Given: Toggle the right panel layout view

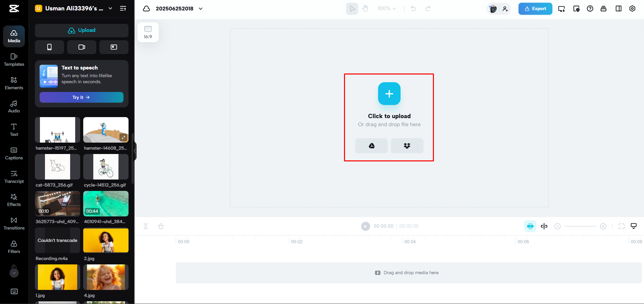Looking at the screenshot, I should (618, 8).
